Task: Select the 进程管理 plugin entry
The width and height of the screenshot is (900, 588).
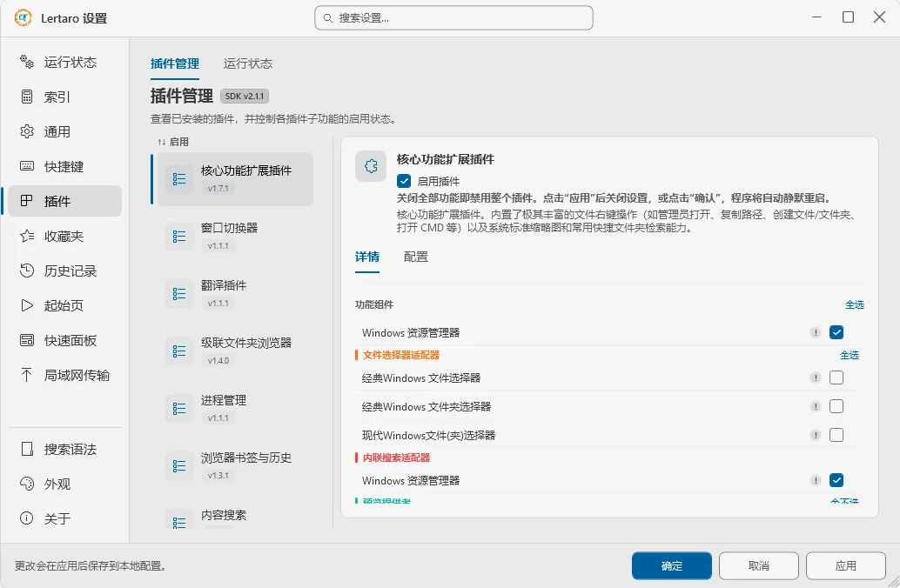Action: point(235,409)
